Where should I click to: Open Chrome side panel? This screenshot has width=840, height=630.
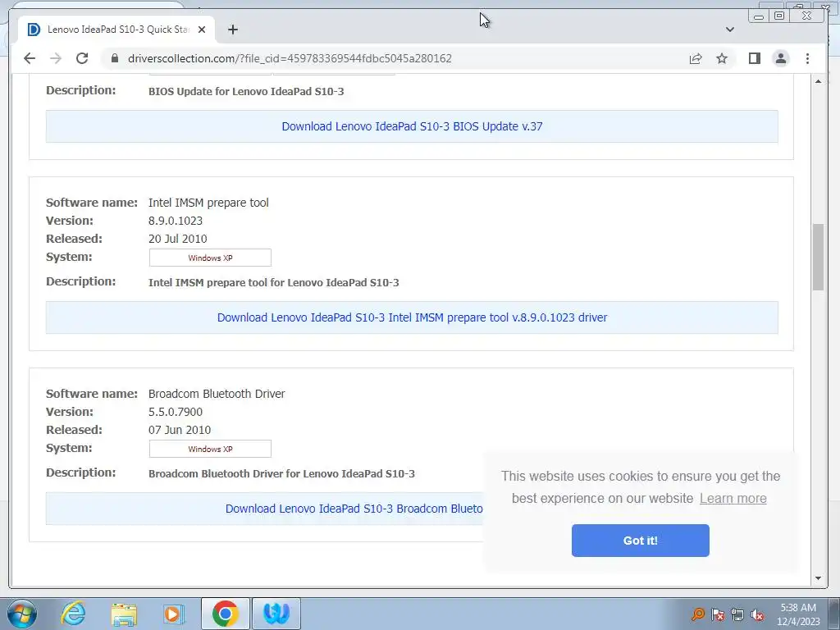(x=755, y=58)
